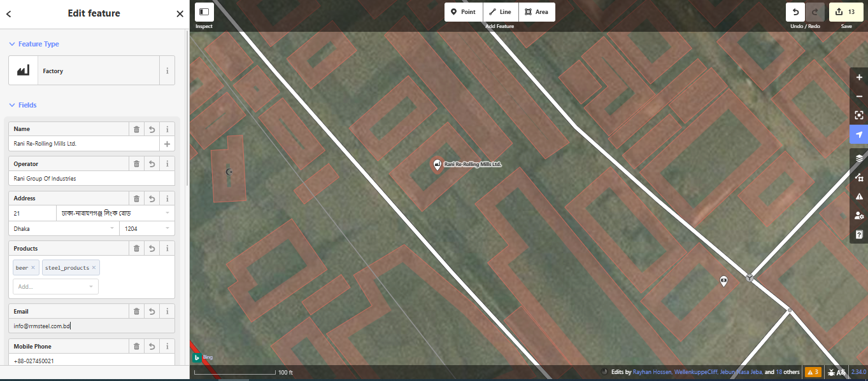Open the city dropdown showing Dhaka

pyautogui.click(x=64, y=228)
